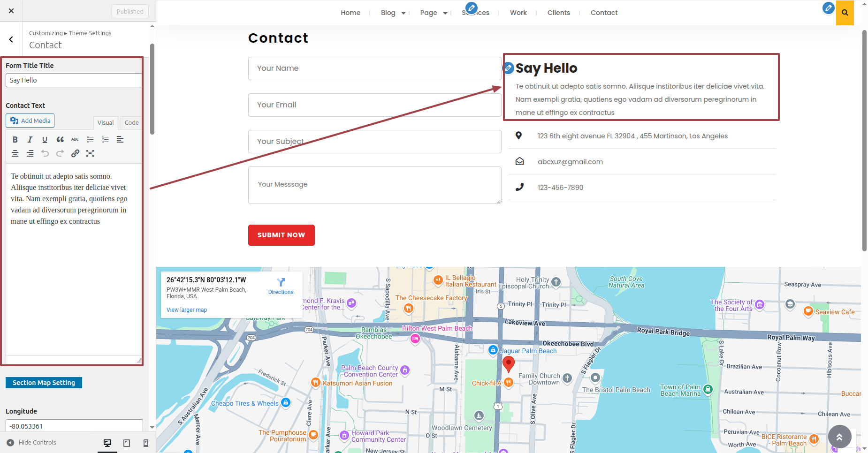Screen dimensions: 868x453
Task: Click the customizer panel vertical scrollbar
Action: [x=152, y=89]
